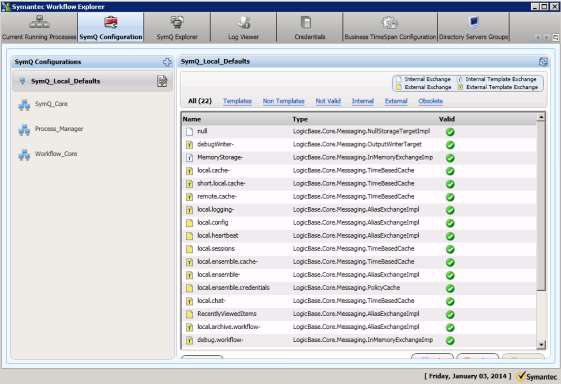Open Directory Servers Groups tab
This screenshot has width=561, height=384.
(x=474, y=28)
